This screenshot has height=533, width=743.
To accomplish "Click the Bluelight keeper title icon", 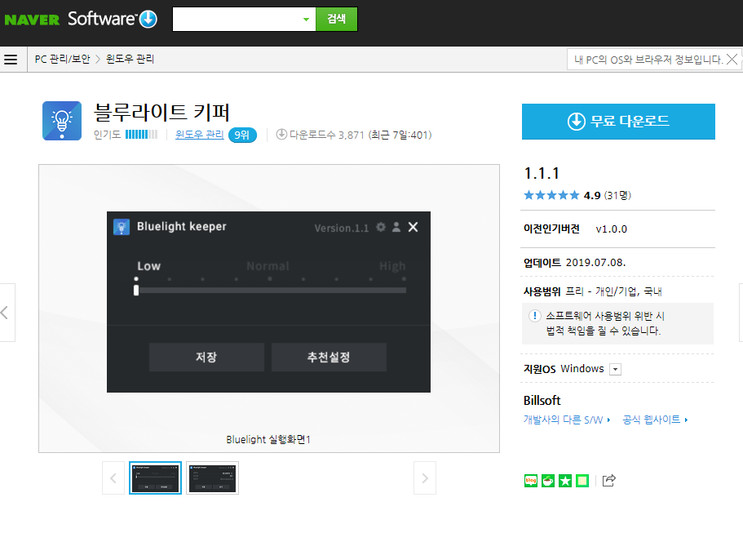I will [x=121, y=227].
